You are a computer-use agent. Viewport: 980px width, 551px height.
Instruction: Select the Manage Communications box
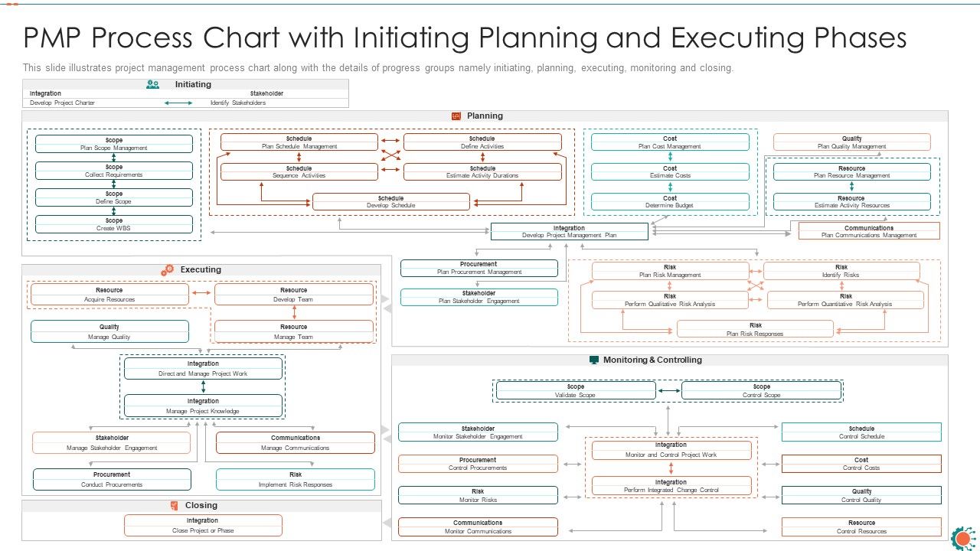296,442
